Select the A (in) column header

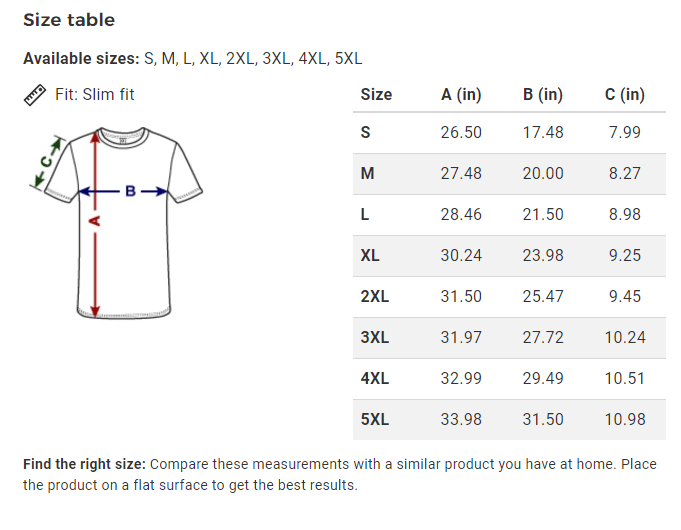click(x=461, y=94)
